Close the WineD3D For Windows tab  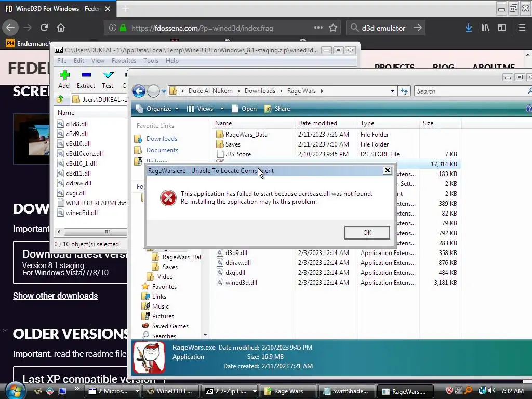point(108,9)
